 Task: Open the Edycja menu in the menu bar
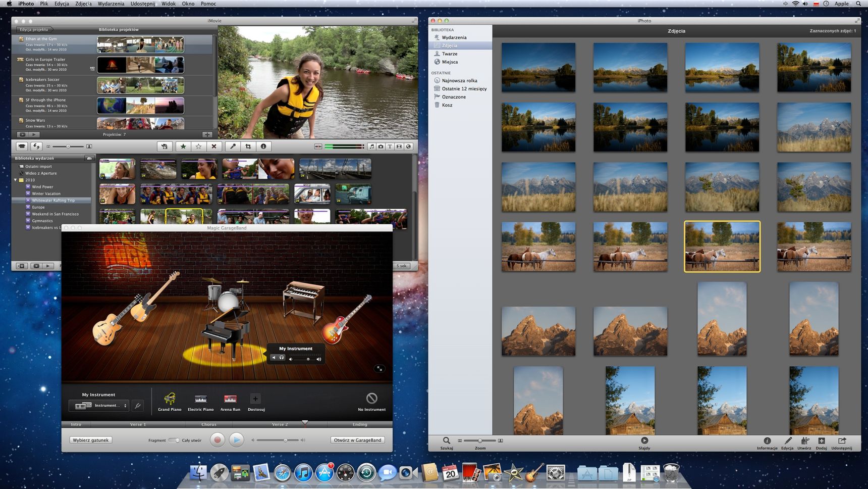coord(62,4)
